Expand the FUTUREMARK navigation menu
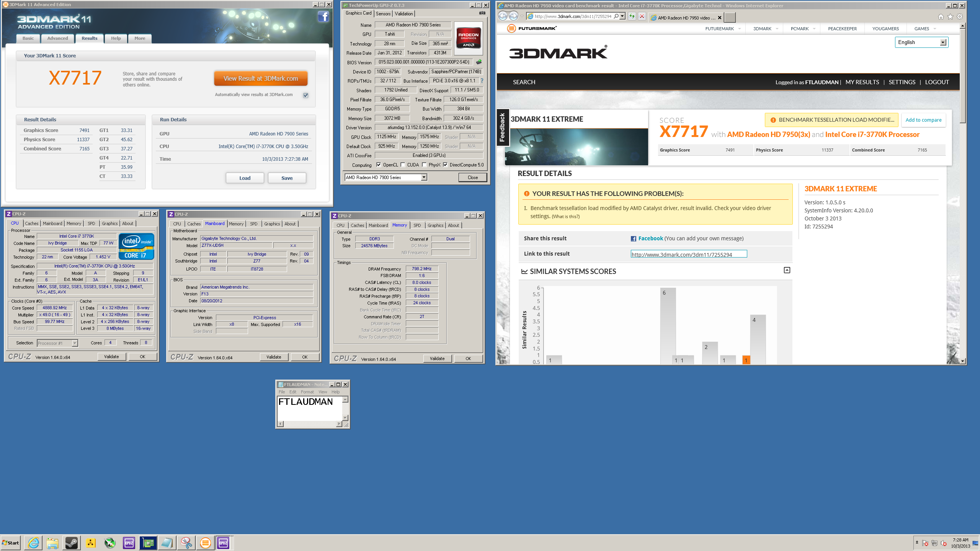This screenshot has width=980, height=551. (x=740, y=29)
